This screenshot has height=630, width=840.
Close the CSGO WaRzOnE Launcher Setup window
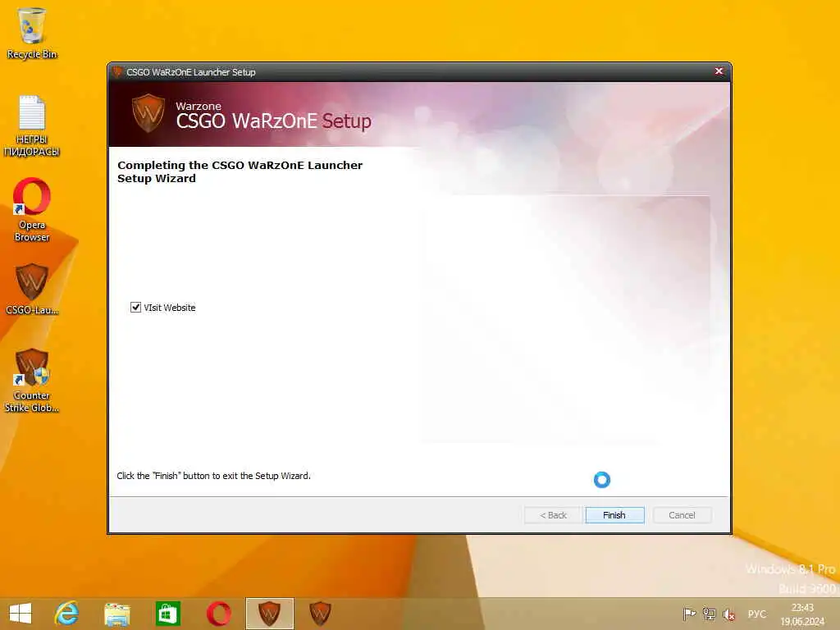[x=719, y=71]
